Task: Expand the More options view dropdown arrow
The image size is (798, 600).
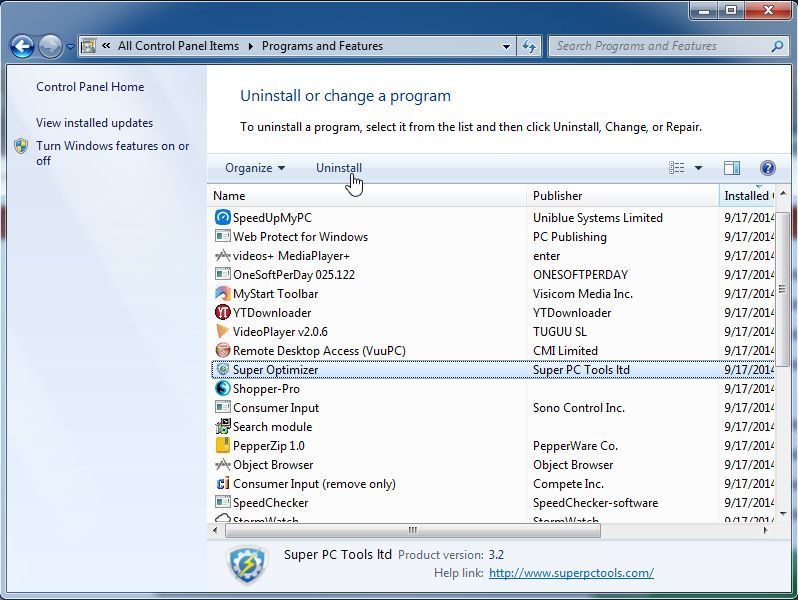Action: (x=698, y=168)
